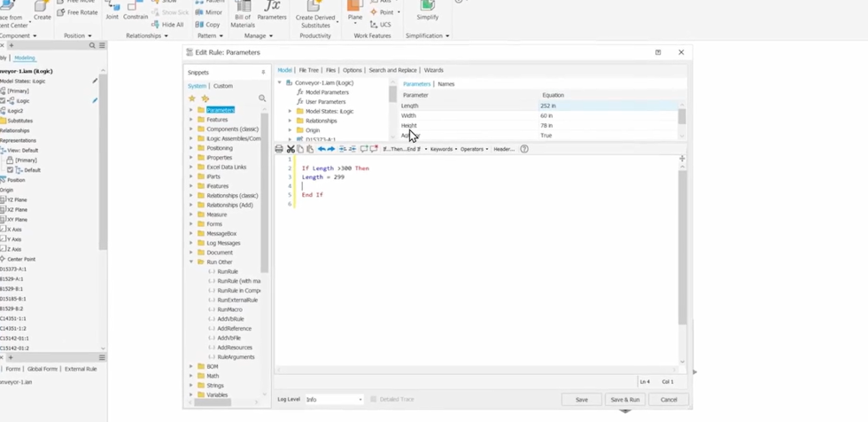Toggle the iLogic model state checkbox in the browser
Image resolution: width=868 pixels, height=422 pixels.
4,101
